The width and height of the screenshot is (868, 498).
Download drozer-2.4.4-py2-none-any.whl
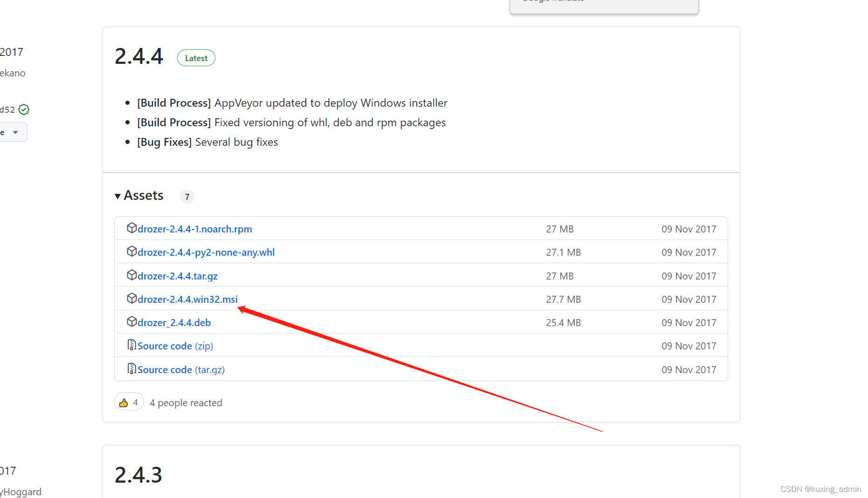point(206,252)
